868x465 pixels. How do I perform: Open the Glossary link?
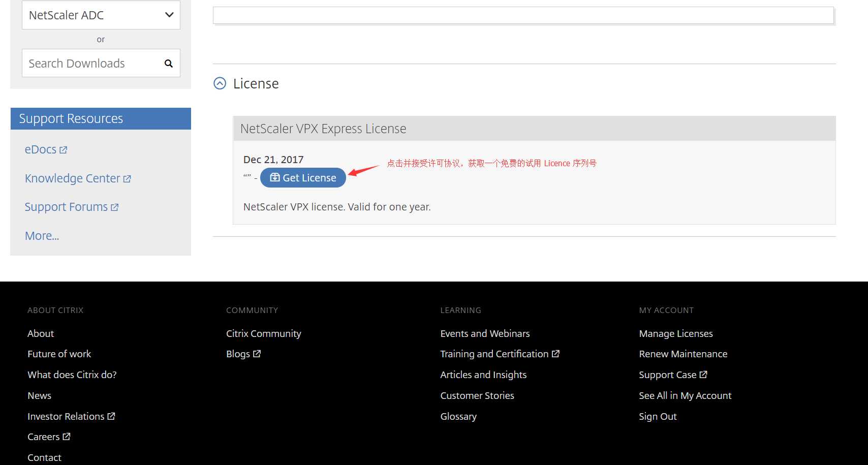click(458, 416)
